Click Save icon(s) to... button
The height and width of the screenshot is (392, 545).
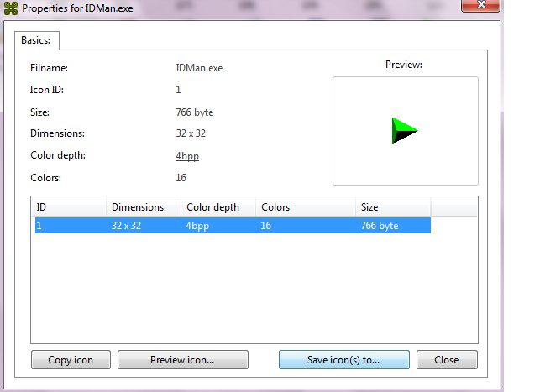[x=343, y=359]
